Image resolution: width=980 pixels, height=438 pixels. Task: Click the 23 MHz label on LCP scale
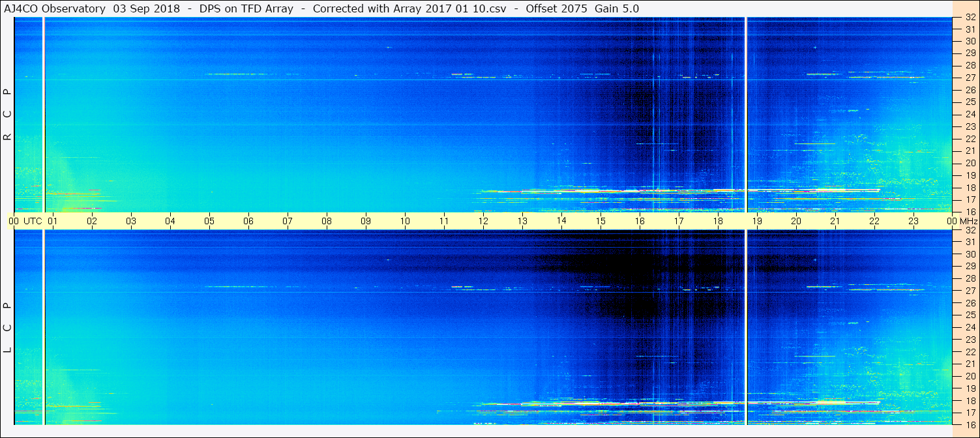click(x=970, y=340)
